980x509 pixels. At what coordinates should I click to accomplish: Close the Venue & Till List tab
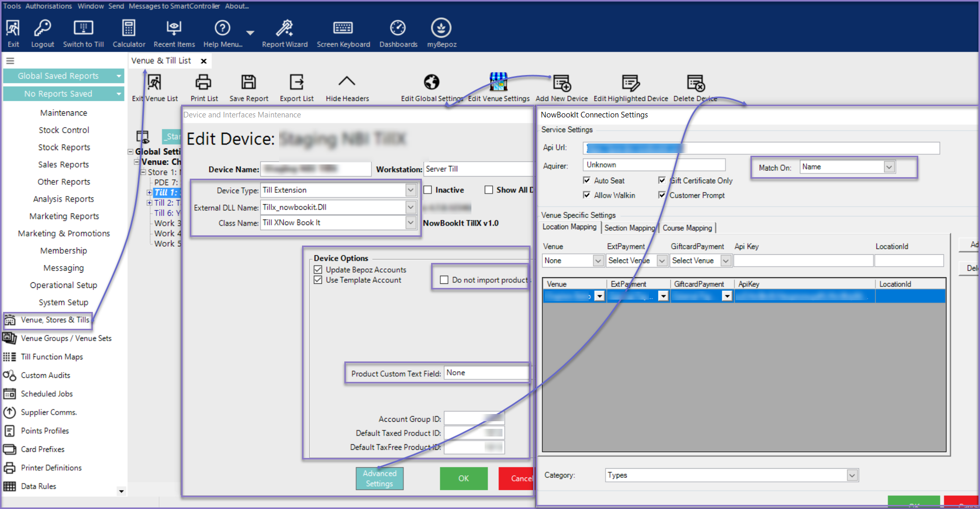204,61
